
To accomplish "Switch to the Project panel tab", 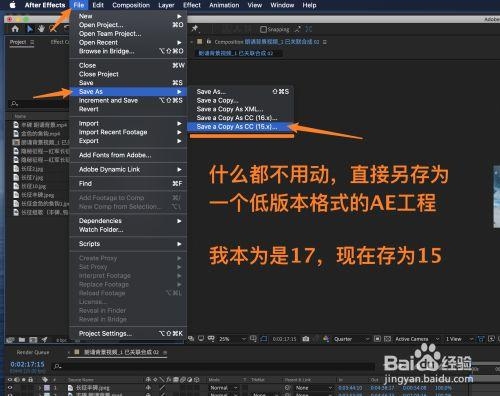I will pos(18,42).
